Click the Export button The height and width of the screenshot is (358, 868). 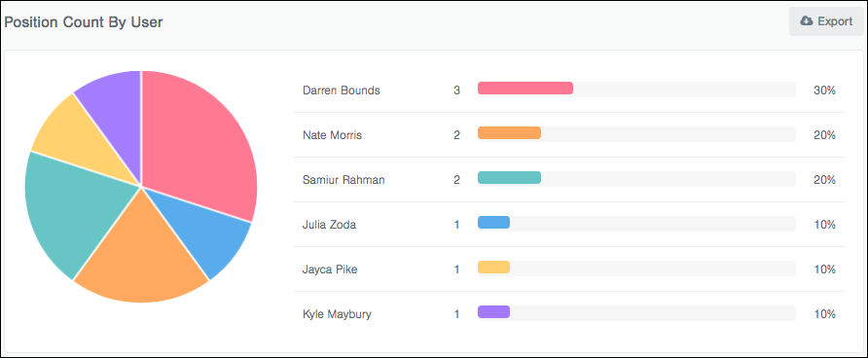826,21
